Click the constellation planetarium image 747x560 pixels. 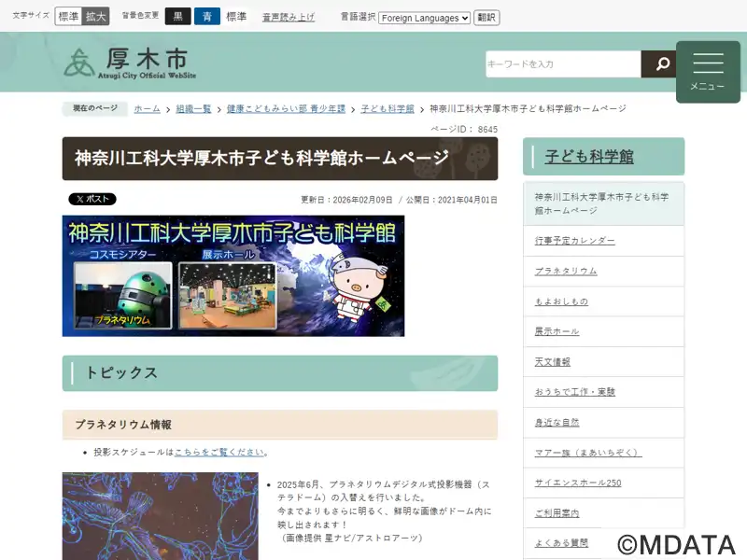pyautogui.click(x=160, y=516)
